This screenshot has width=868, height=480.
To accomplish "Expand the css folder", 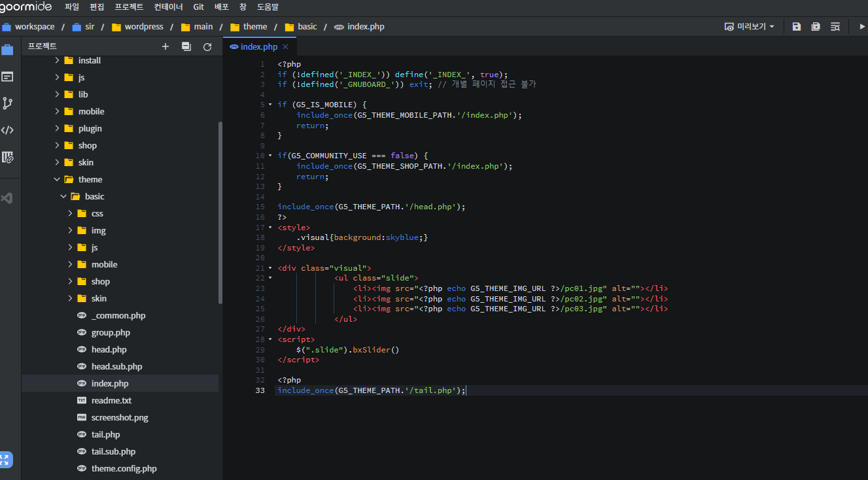I will click(x=70, y=213).
